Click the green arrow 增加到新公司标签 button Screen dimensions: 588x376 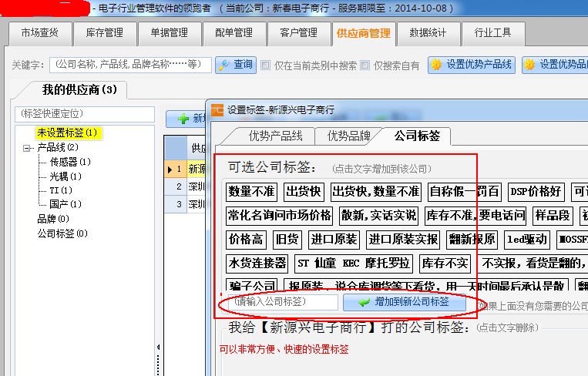[x=405, y=302]
